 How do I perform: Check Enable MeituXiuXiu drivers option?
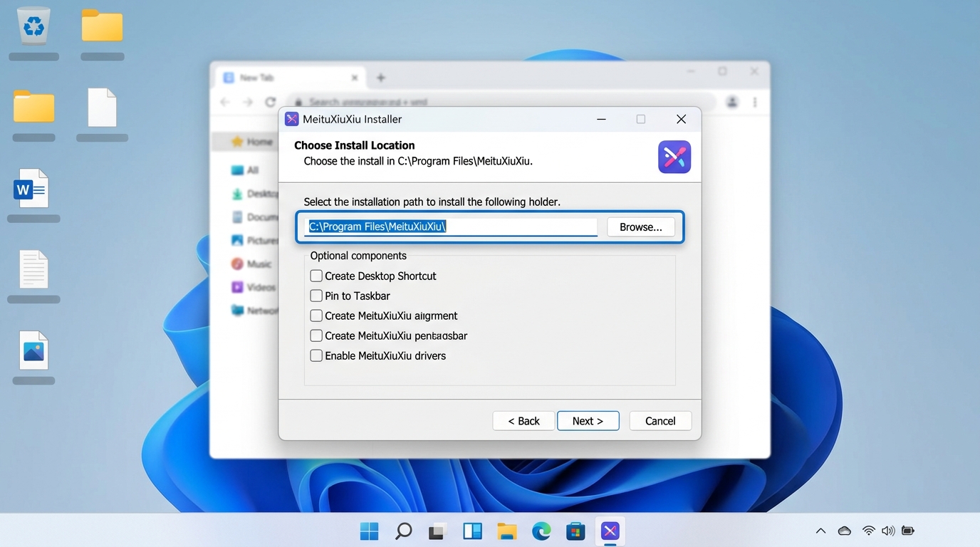[x=316, y=355]
